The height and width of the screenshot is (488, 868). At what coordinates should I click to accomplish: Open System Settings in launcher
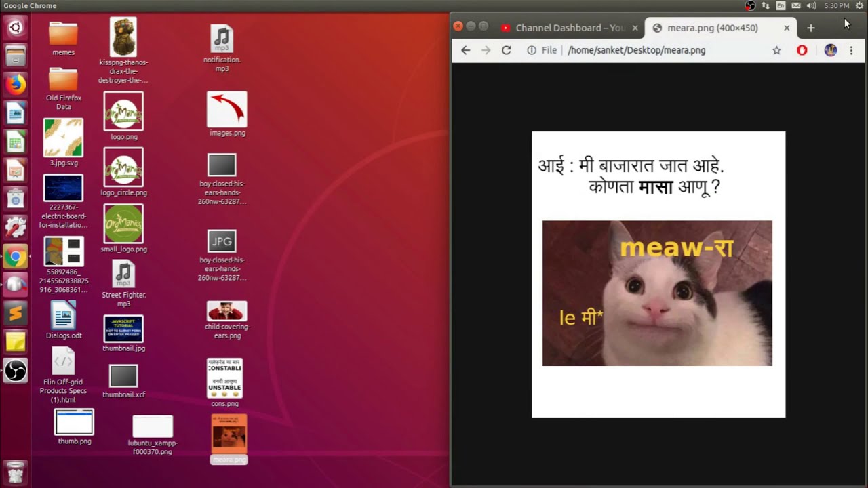pos(16,228)
